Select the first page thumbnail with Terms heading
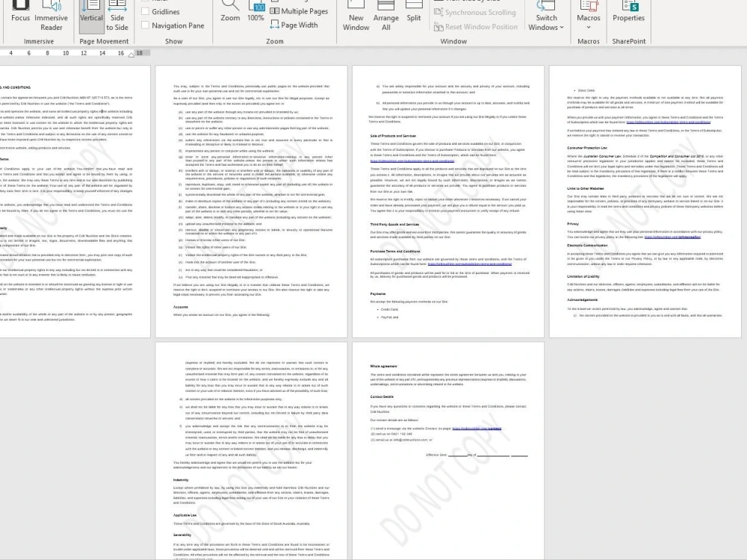 coord(75,202)
